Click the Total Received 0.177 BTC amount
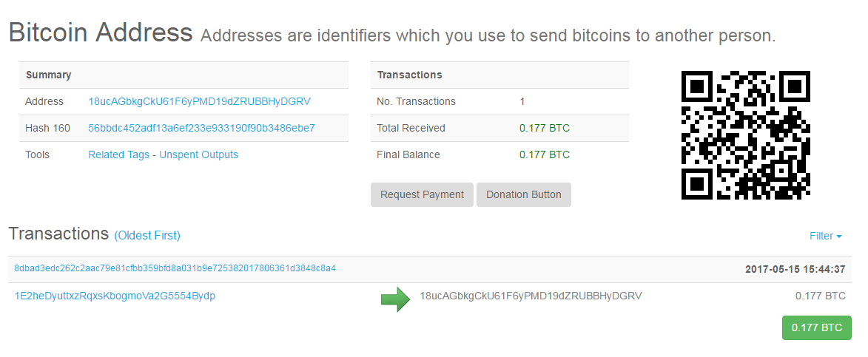The image size is (868, 357). click(x=544, y=128)
